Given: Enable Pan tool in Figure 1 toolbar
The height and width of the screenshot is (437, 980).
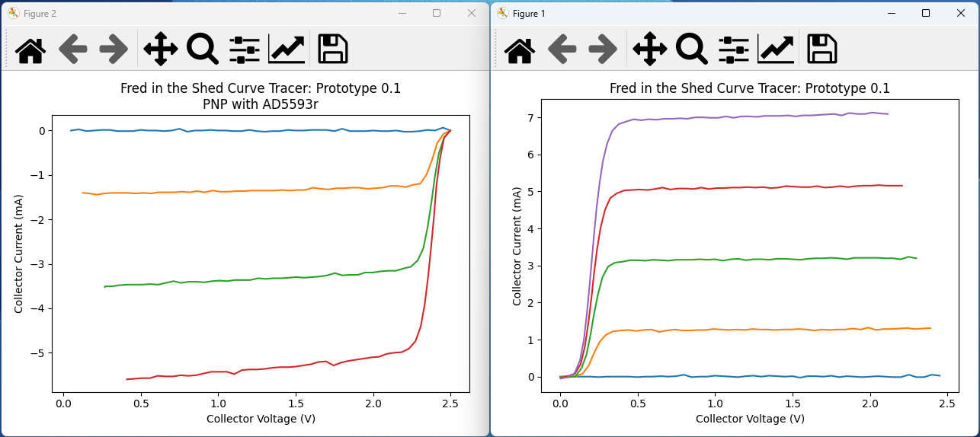Looking at the screenshot, I should [650, 49].
